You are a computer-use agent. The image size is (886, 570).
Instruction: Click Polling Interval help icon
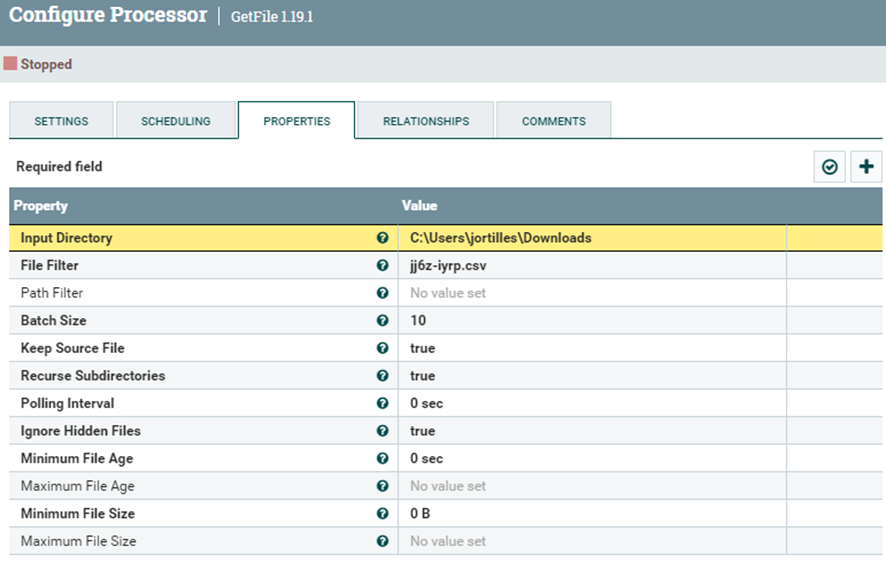pos(383,403)
